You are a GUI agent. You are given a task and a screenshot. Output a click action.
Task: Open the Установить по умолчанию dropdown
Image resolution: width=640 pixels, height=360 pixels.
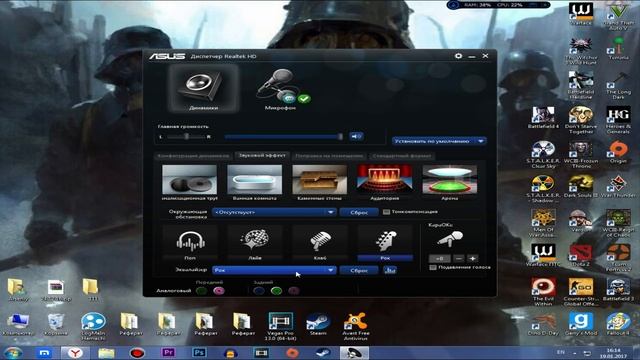coord(439,141)
